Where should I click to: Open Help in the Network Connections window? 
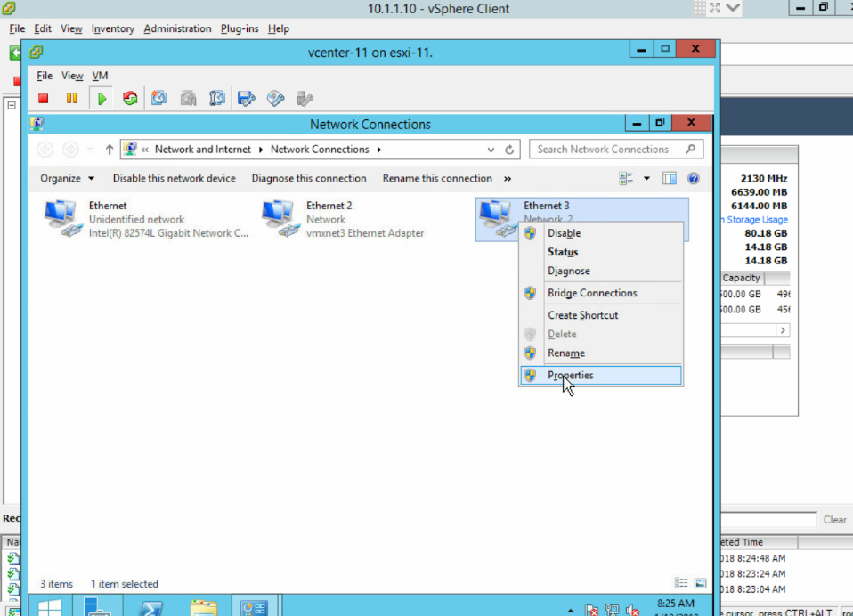694,178
